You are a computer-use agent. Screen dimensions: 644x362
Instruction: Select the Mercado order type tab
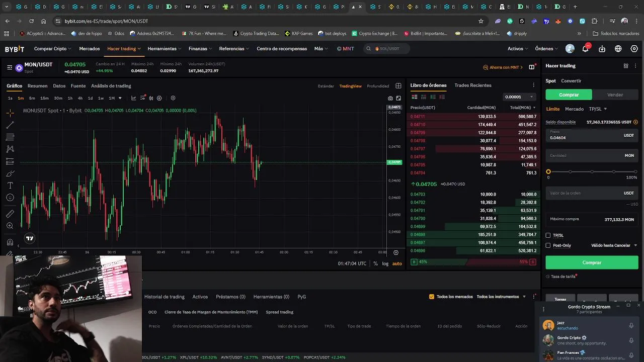point(575,109)
